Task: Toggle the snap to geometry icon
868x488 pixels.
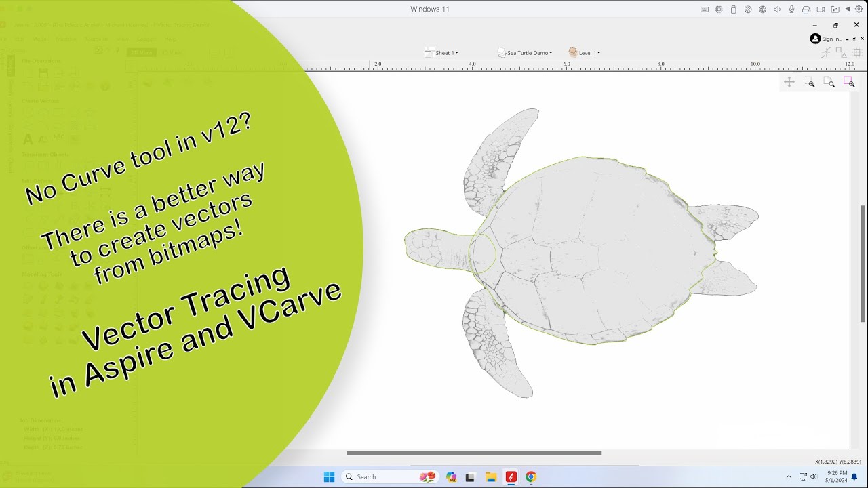Action: 827,52
